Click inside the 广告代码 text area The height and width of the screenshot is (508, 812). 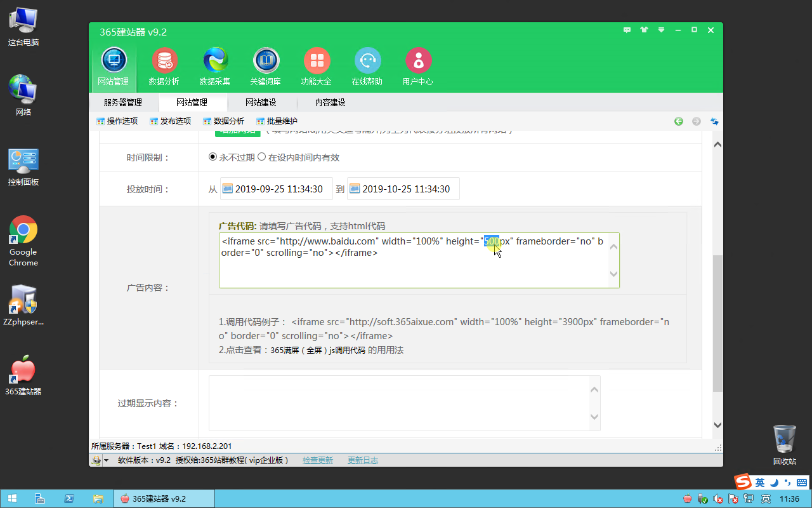(x=419, y=260)
